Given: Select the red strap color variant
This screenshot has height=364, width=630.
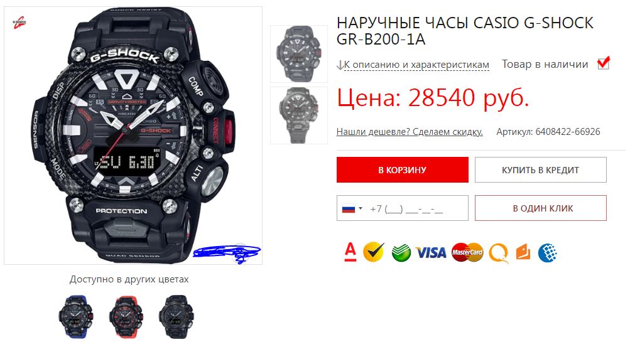Looking at the screenshot, I should point(126,317).
